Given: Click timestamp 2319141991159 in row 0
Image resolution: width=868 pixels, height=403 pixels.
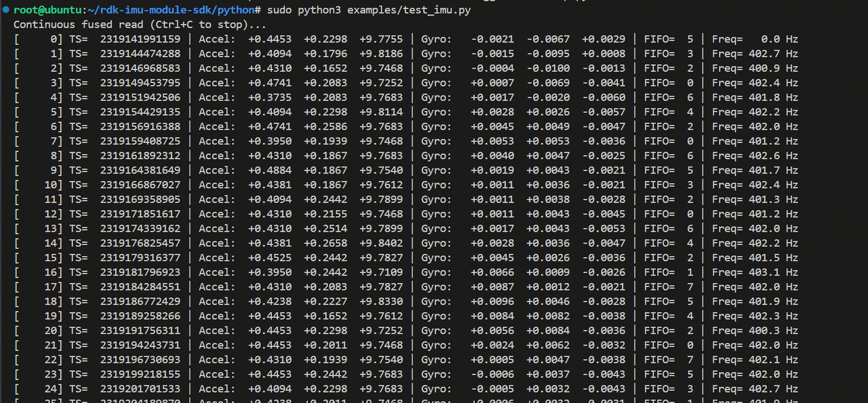Looking at the screenshot, I should [x=140, y=39].
